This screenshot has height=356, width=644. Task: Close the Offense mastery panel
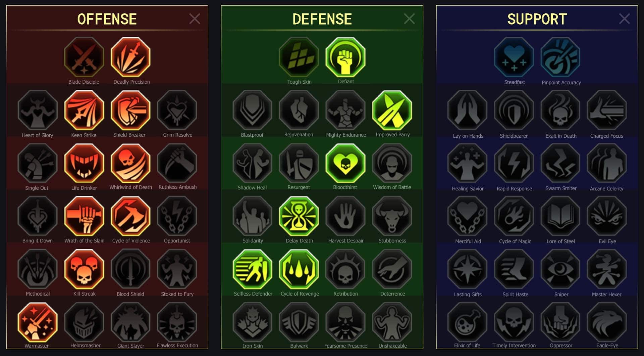coord(195,19)
